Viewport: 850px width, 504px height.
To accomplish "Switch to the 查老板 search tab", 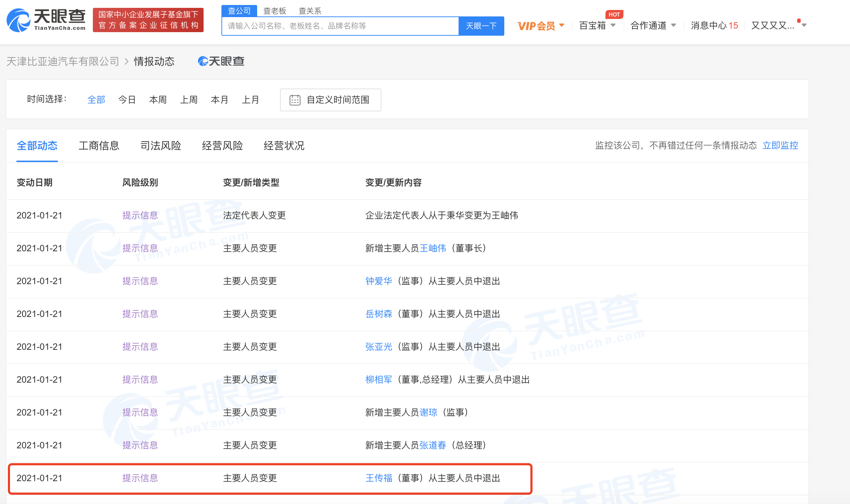I will (x=275, y=11).
